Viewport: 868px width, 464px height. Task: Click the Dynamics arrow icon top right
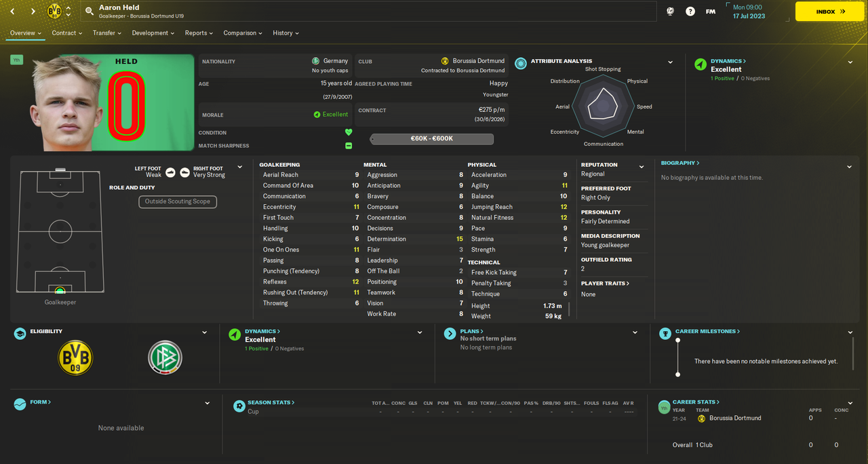[701, 64]
